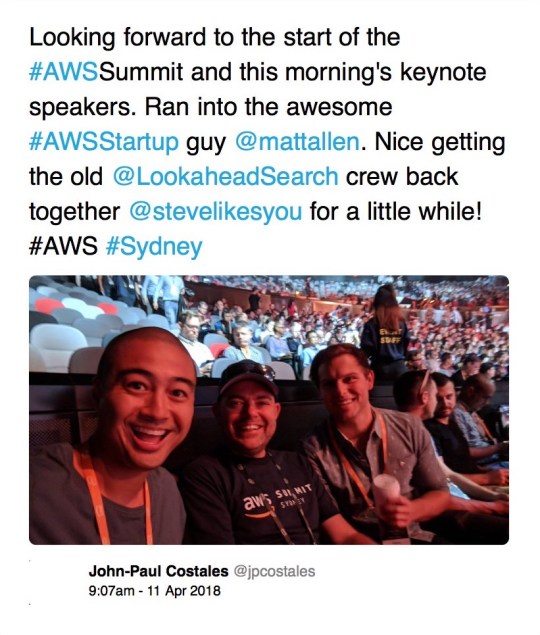This screenshot has height=635, width=540.
Task: Click the 11 Apr 2018 date
Action: (184, 590)
